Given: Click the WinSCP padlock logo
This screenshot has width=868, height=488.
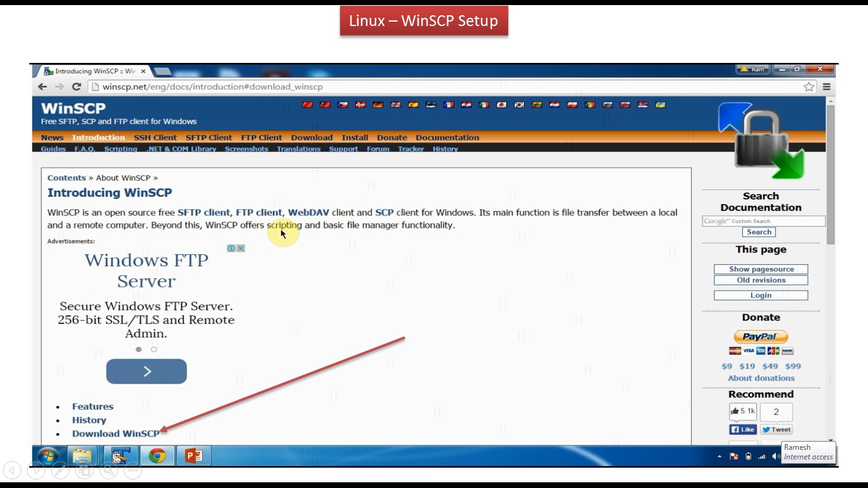Looking at the screenshot, I should [761, 140].
